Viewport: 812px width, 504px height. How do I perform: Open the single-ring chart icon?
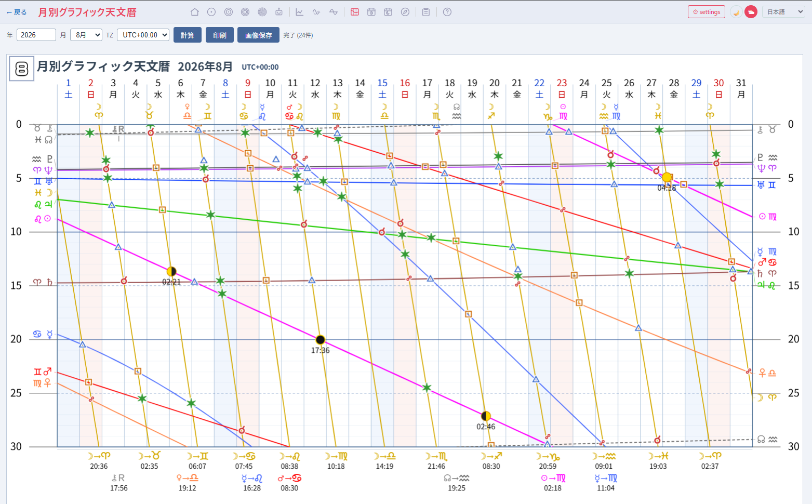(x=211, y=12)
